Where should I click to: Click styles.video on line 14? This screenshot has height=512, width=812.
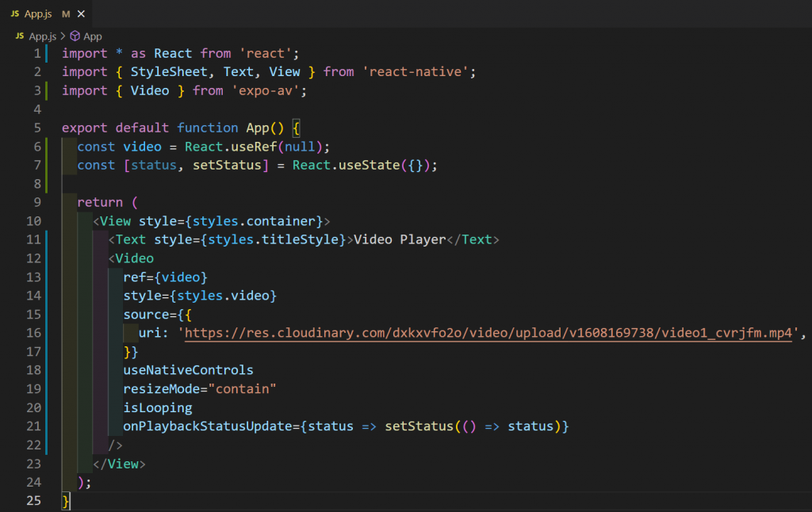[223, 296]
